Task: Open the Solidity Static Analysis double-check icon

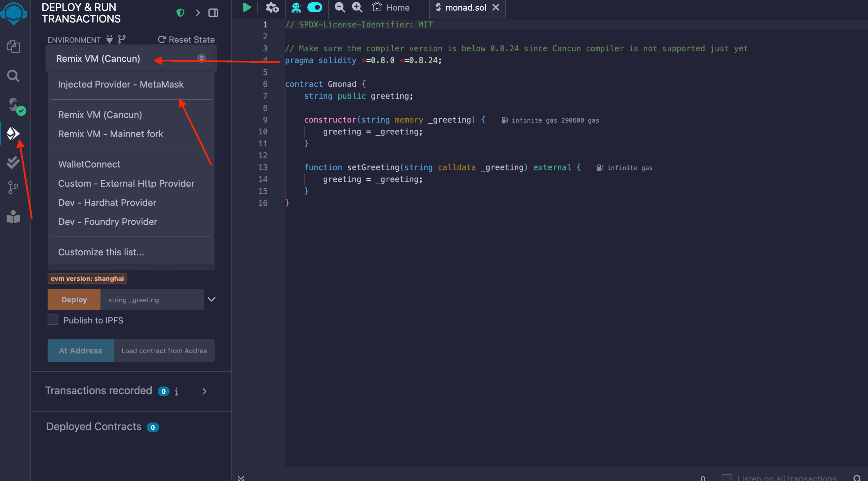Action: point(13,162)
